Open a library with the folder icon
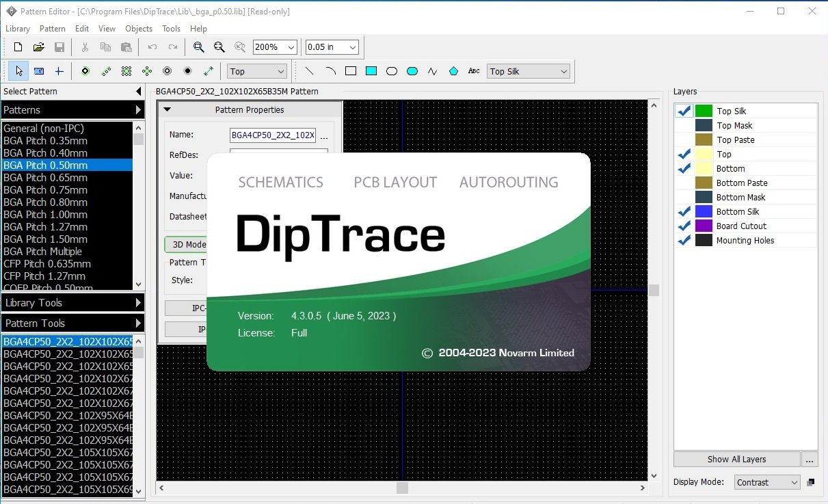 tap(39, 47)
